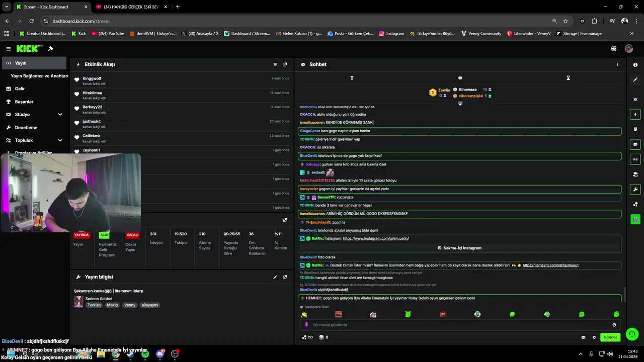Open Yayın in the sidebar
Screen dimensions: 644x362
34,63
